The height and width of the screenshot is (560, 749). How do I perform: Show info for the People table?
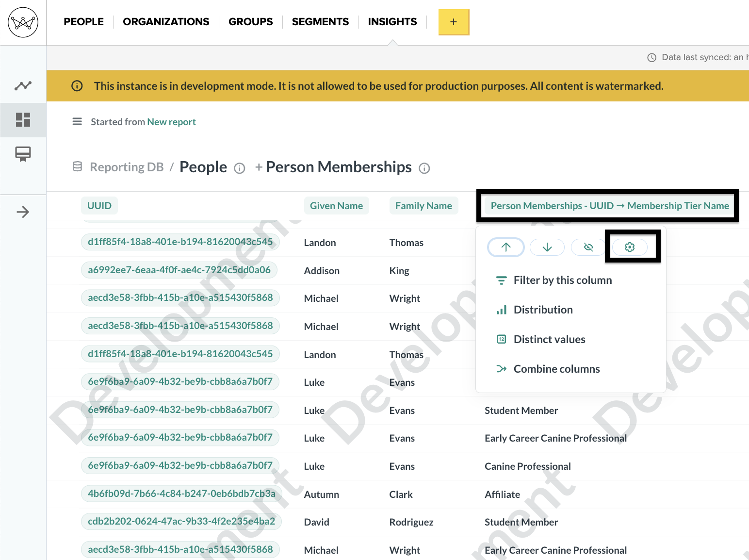(239, 168)
